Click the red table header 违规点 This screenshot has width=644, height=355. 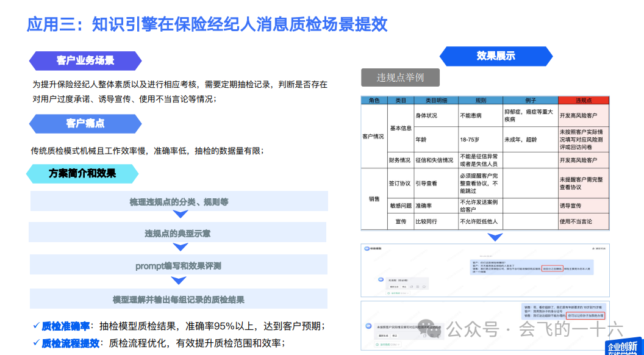[584, 100]
